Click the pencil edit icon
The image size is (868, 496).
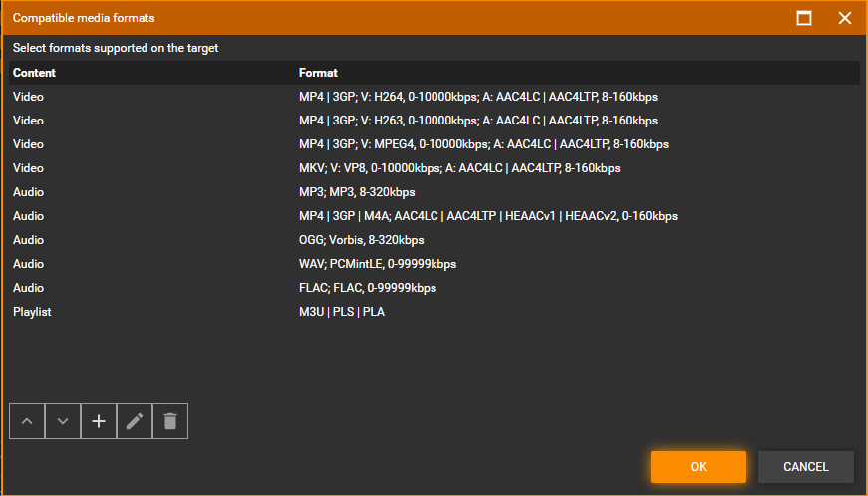135,421
